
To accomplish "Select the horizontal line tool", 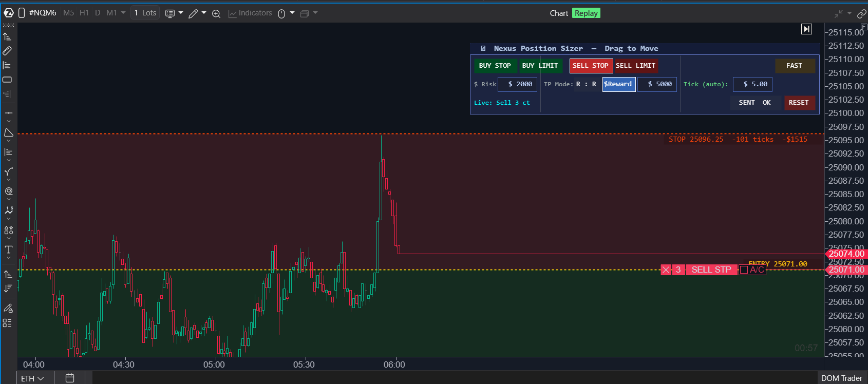I will [x=8, y=112].
